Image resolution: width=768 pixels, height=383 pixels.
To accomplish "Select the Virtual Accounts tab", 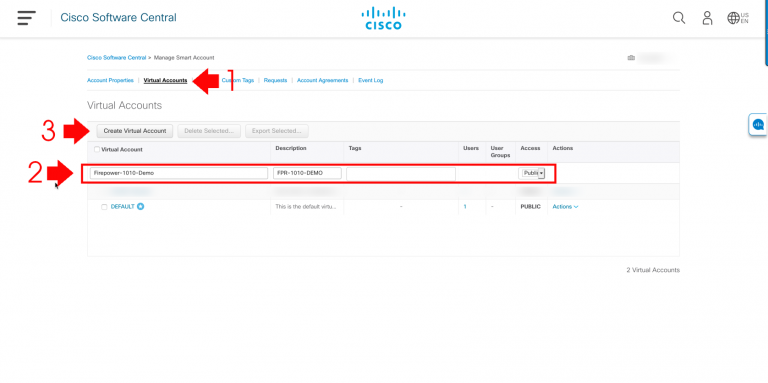I will tap(166, 80).
